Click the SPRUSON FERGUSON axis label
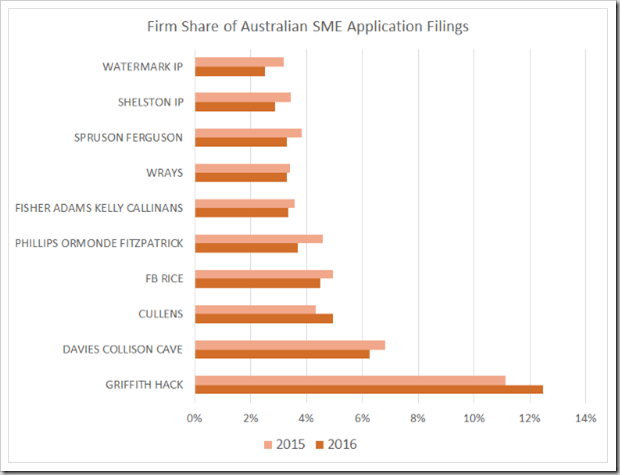 [x=129, y=138]
